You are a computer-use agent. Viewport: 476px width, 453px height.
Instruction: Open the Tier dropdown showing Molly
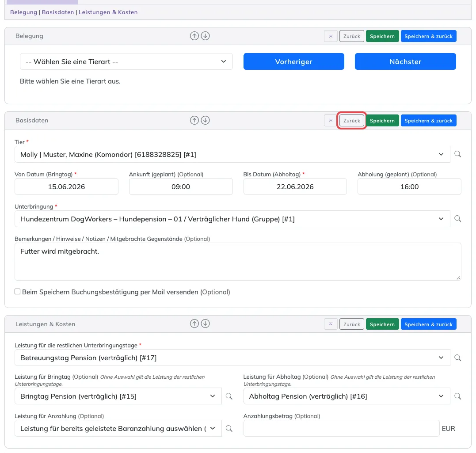[232, 154]
